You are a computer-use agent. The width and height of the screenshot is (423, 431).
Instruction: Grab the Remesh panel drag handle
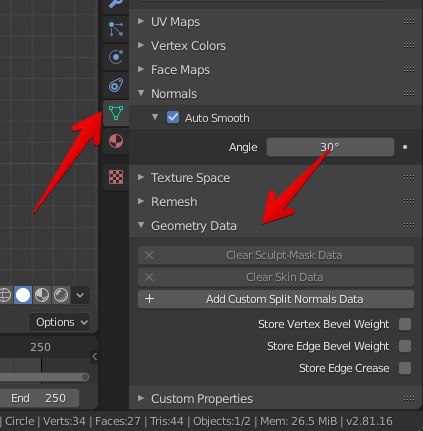pyautogui.click(x=409, y=202)
